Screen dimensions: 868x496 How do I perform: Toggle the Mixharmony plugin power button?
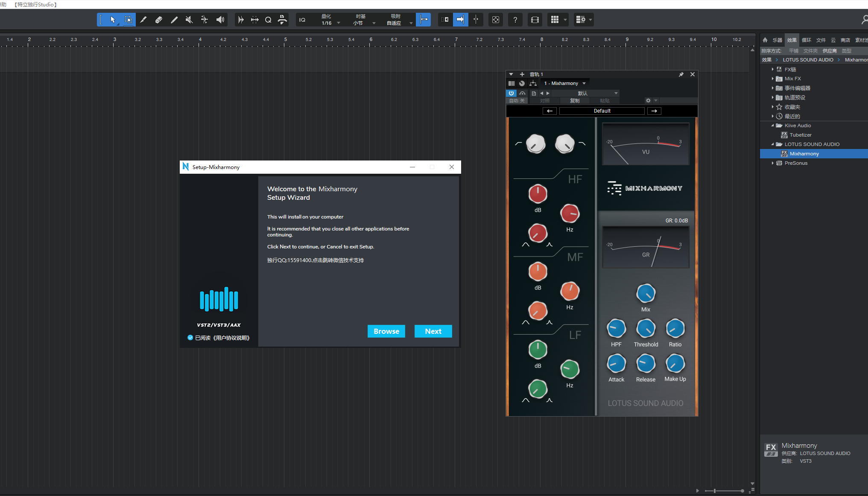point(511,93)
